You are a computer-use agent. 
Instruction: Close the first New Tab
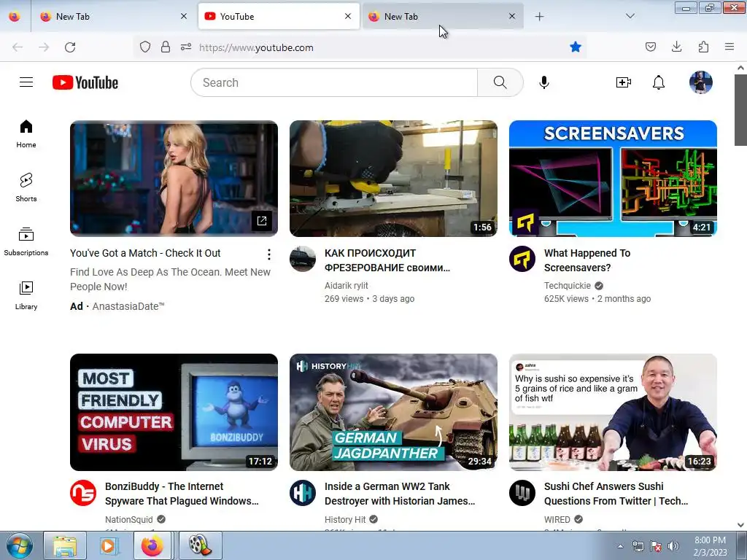coord(184,16)
